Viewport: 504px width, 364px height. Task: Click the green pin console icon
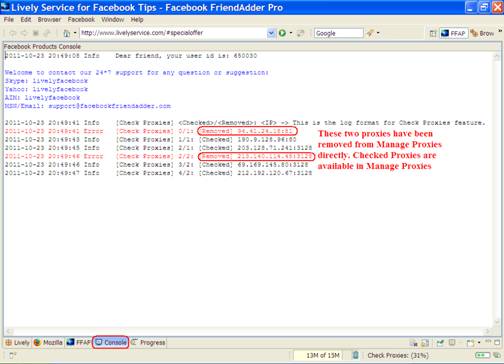(440, 343)
